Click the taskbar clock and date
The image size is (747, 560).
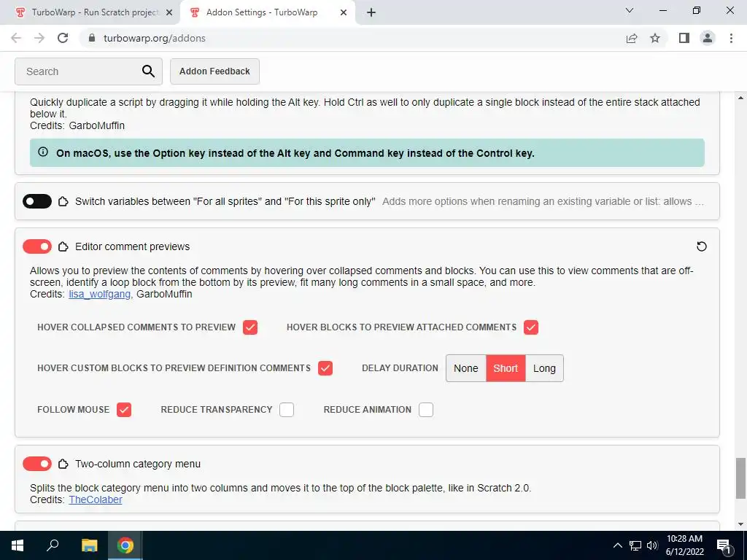pos(684,545)
